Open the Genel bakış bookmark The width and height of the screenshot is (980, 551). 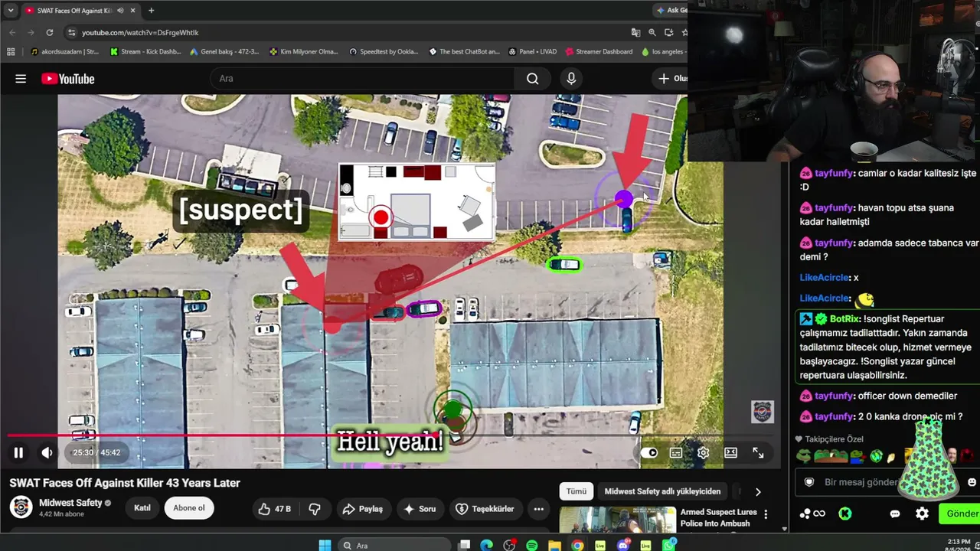click(x=224, y=52)
